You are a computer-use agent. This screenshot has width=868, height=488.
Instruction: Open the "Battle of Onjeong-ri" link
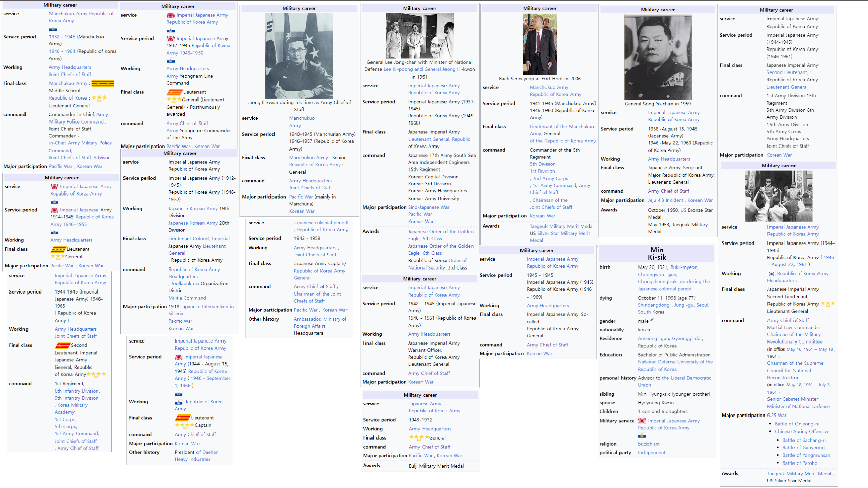click(797, 424)
